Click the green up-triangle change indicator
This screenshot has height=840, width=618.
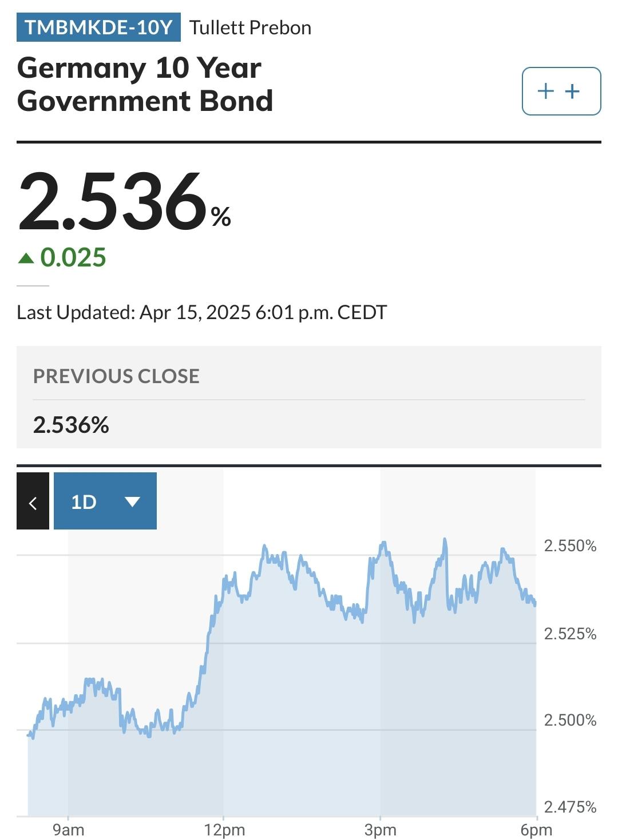pos(26,258)
